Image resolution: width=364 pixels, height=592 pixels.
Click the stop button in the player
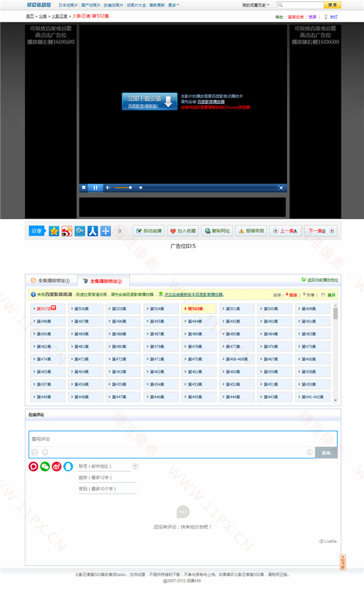coord(84,187)
